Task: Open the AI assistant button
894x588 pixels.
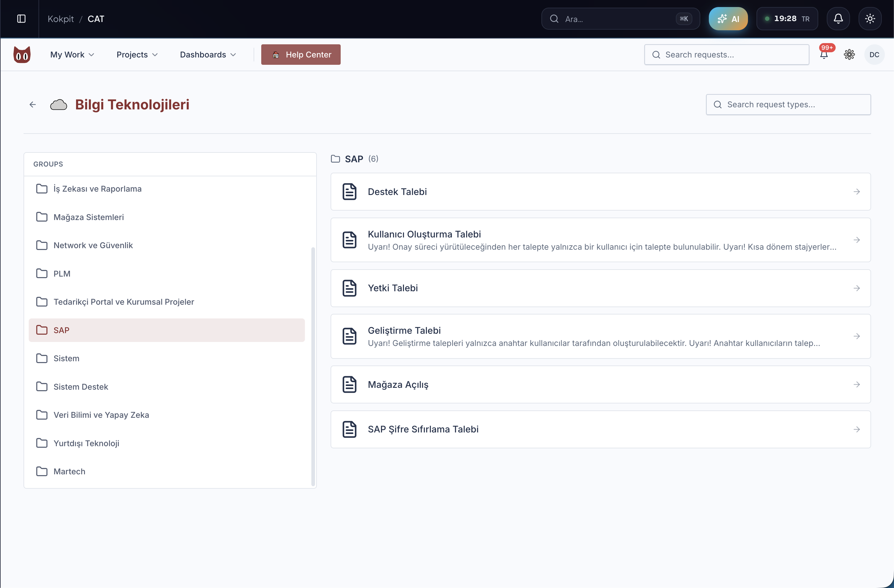Action: click(728, 19)
